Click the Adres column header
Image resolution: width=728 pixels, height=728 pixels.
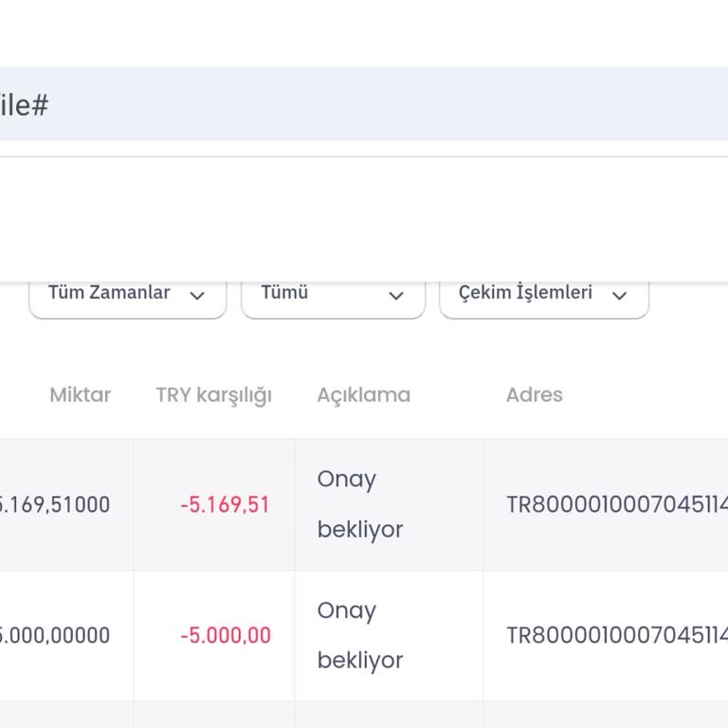tap(535, 395)
